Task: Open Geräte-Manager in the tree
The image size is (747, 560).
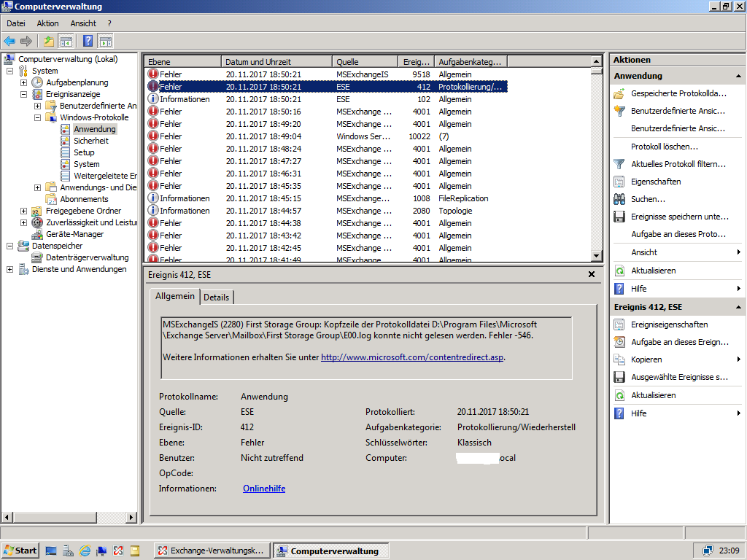Action: (x=74, y=234)
